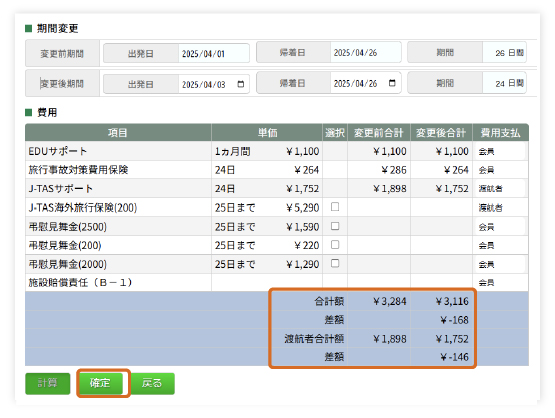Tick the J-TAS海外旅行保険(200) checkbox
Screen dimensions: 555x418
click(335, 207)
